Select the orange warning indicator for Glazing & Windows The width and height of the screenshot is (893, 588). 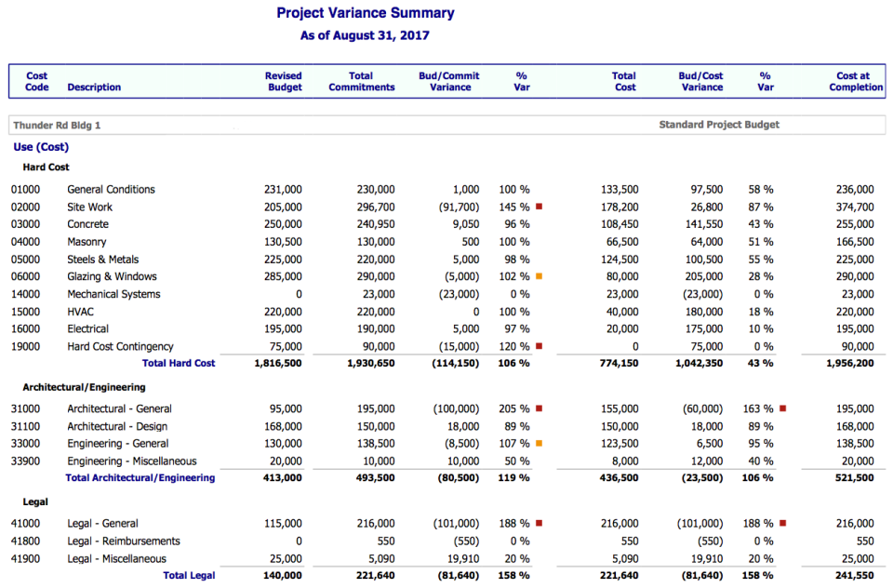tap(538, 276)
